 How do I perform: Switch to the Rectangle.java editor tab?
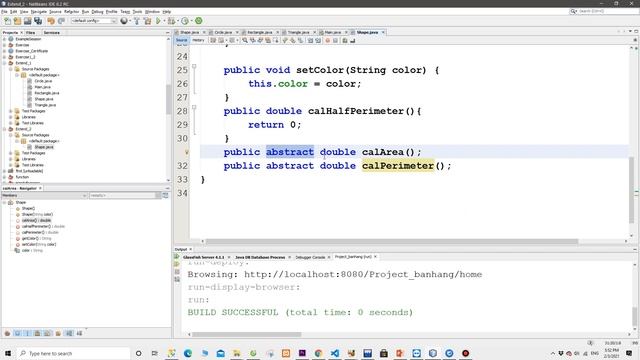260,32
